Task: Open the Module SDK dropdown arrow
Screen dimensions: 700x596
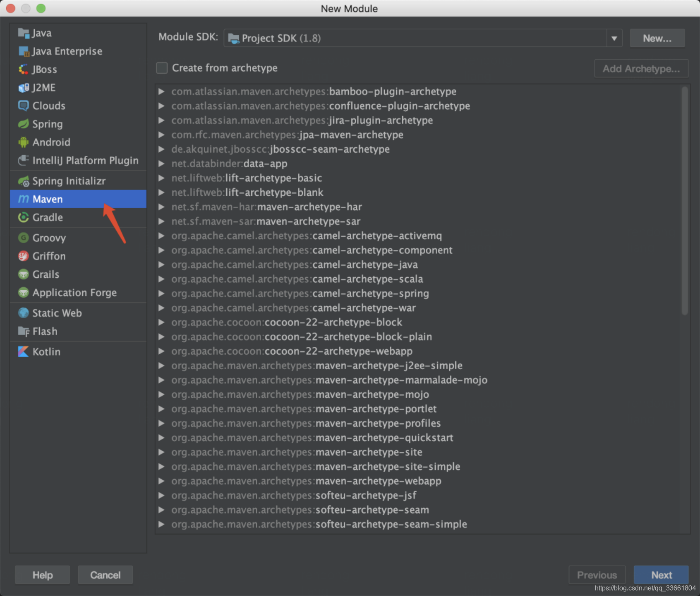Action: [x=614, y=38]
